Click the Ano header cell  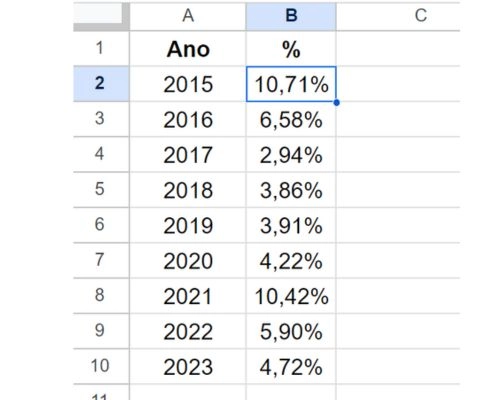(188, 49)
